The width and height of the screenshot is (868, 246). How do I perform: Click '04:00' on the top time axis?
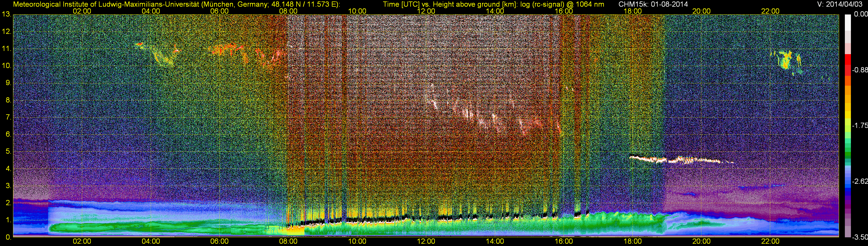click(151, 11)
